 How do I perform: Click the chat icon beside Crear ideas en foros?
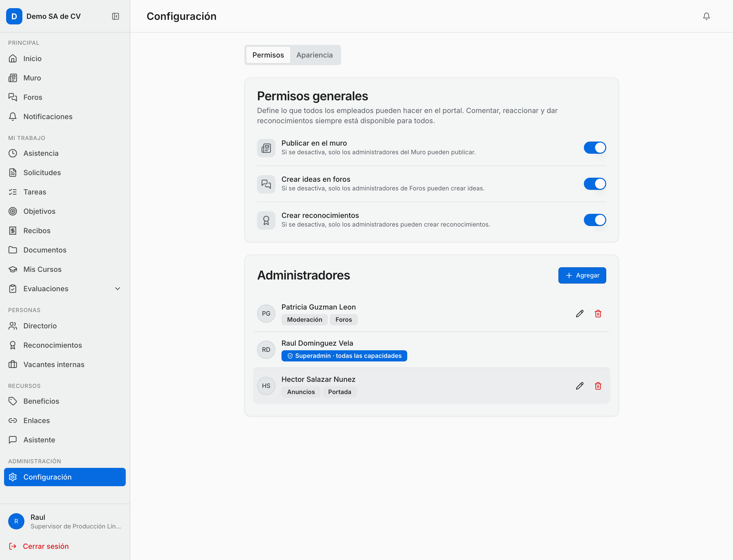[x=266, y=184]
